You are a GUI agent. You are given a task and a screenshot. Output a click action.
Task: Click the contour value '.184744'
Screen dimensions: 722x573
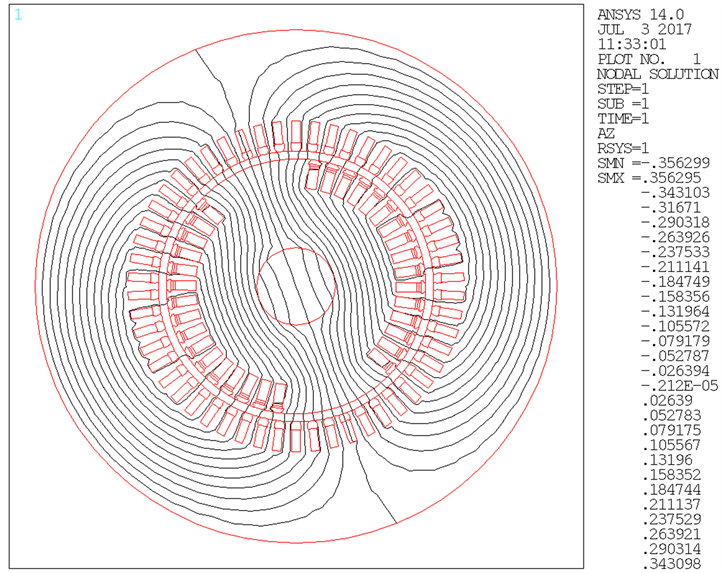(672, 489)
